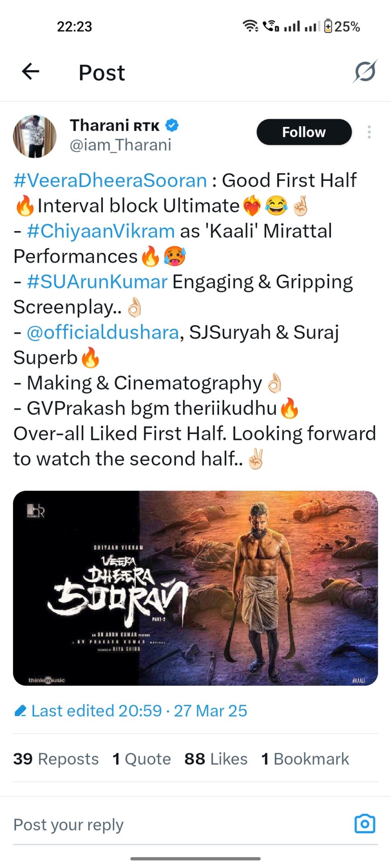Open Tharani's profile picture
This screenshot has height=868, width=391.
[35, 136]
